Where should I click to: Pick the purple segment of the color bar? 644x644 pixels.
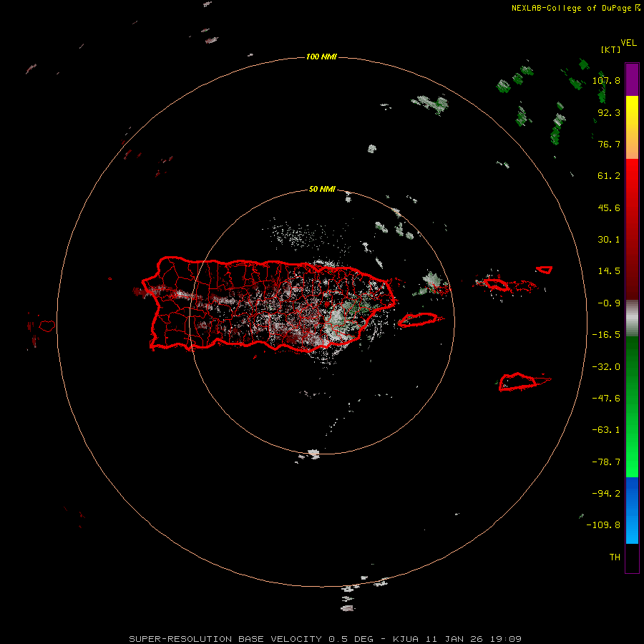click(632, 79)
